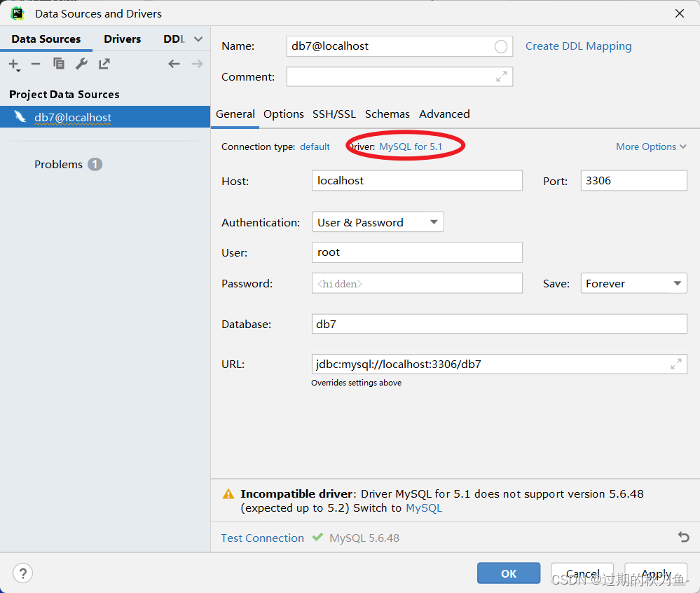Viewport: 700px width, 593px height.
Task: Click the MySQL dolphin icon beside db7@localhost
Action: click(x=20, y=117)
